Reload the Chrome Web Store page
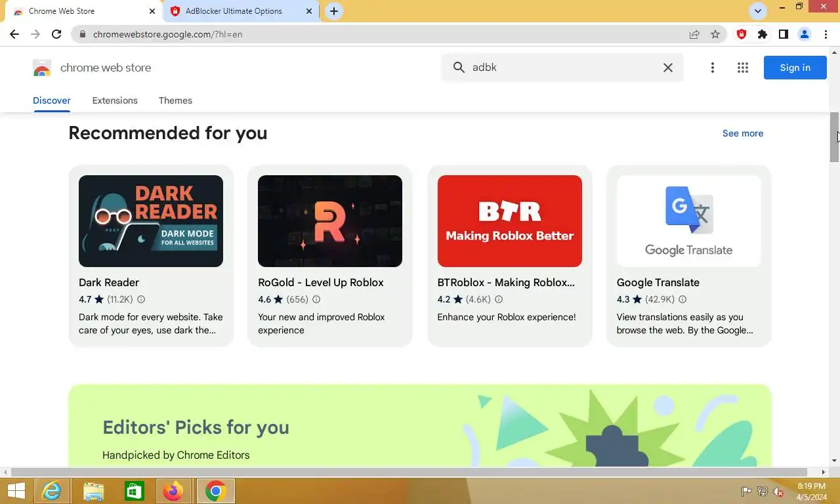The width and height of the screenshot is (840, 504). tap(56, 34)
